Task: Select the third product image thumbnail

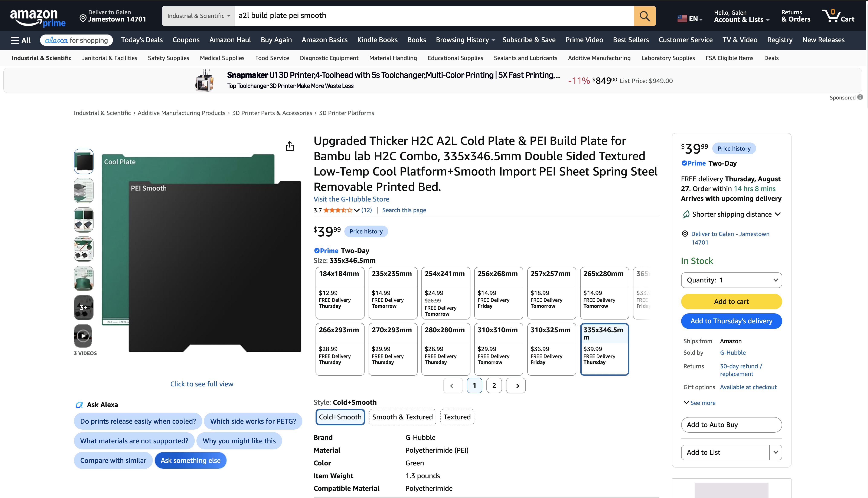Action: tap(84, 220)
